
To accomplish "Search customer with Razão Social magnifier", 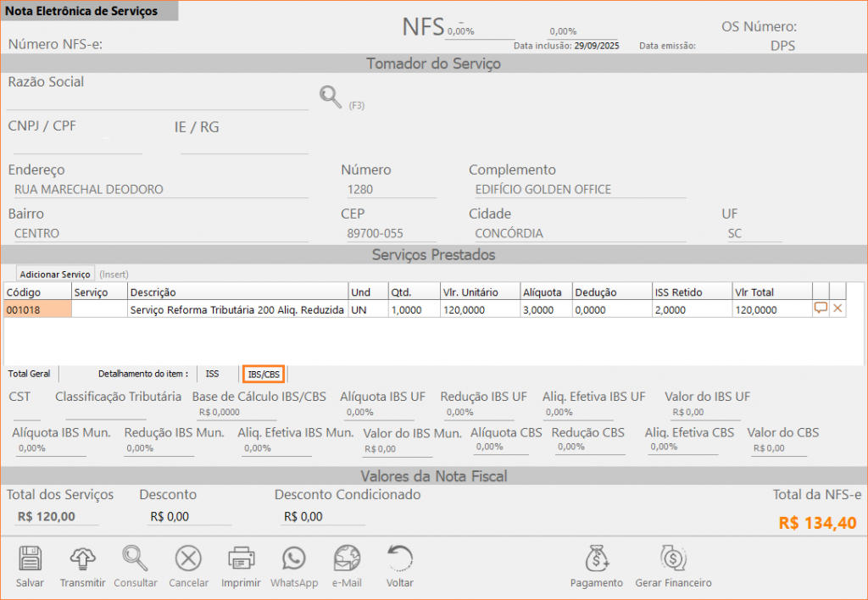I will click(330, 97).
